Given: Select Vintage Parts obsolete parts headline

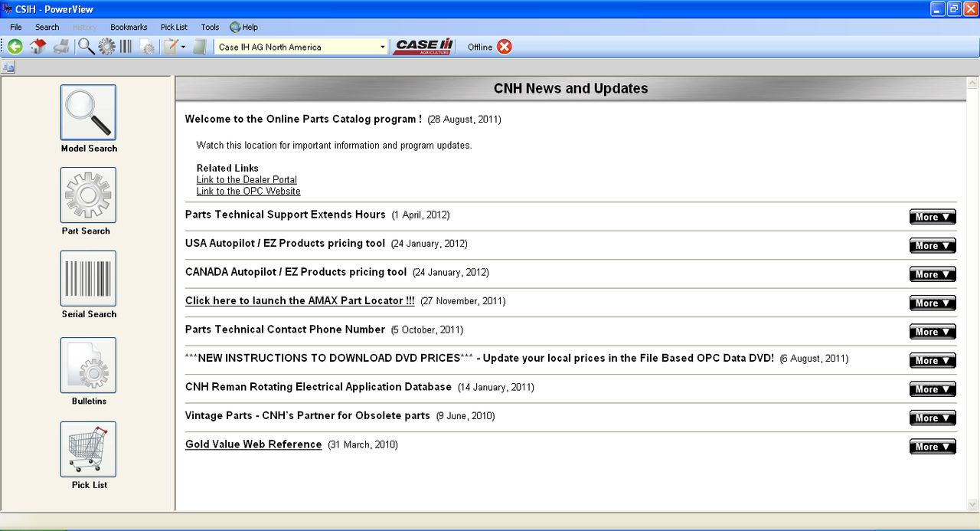Looking at the screenshot, I should pos(308,415).
